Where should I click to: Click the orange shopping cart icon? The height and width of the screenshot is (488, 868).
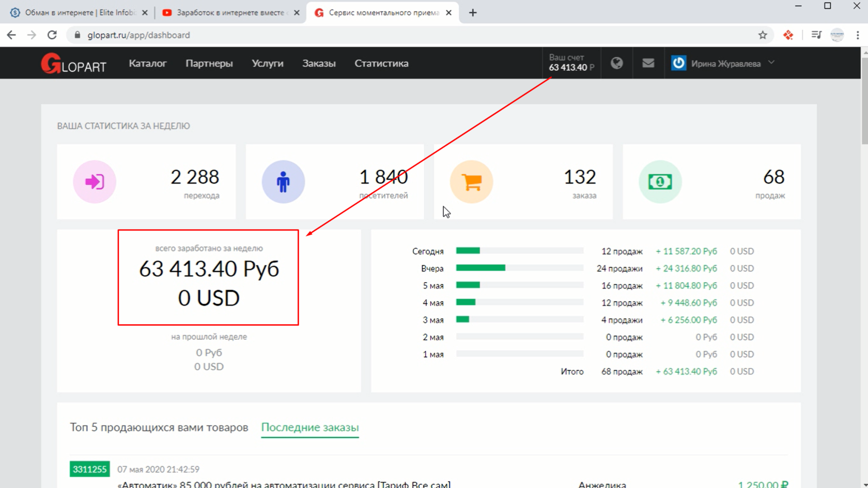(x=471, y=181)
